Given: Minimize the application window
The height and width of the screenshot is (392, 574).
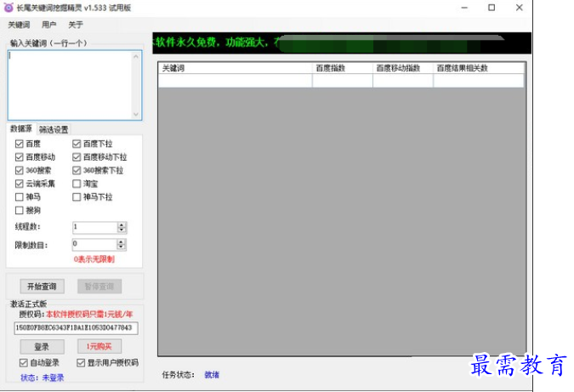Looking at the screenshot, I should [464, 8].
